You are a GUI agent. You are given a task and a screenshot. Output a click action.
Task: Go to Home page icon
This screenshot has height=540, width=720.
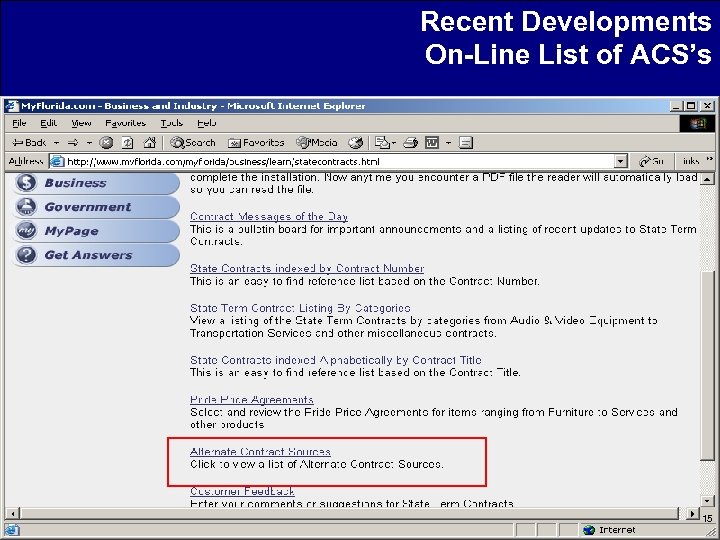coord(149,143)
